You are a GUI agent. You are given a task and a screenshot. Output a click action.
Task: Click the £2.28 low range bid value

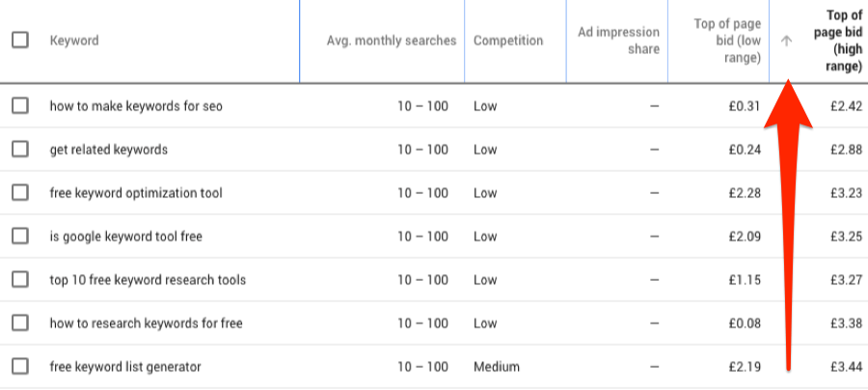coord(745,193)
